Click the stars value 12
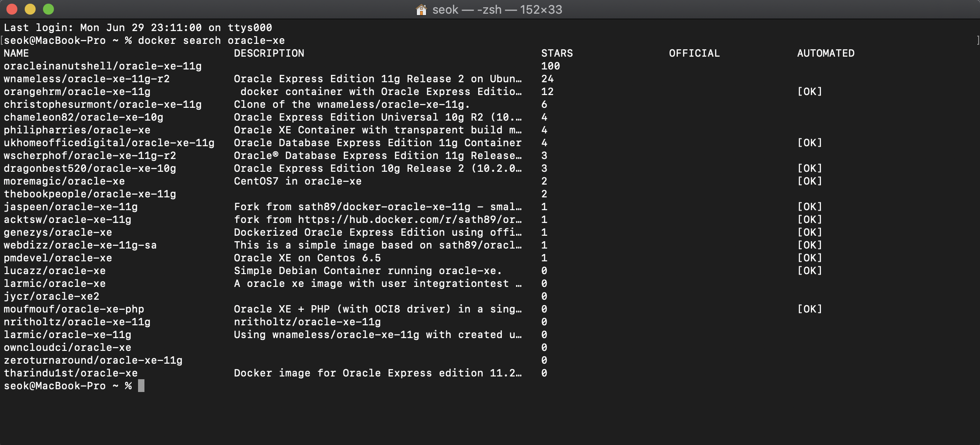 pyautogui.click(x=548, y=92)
